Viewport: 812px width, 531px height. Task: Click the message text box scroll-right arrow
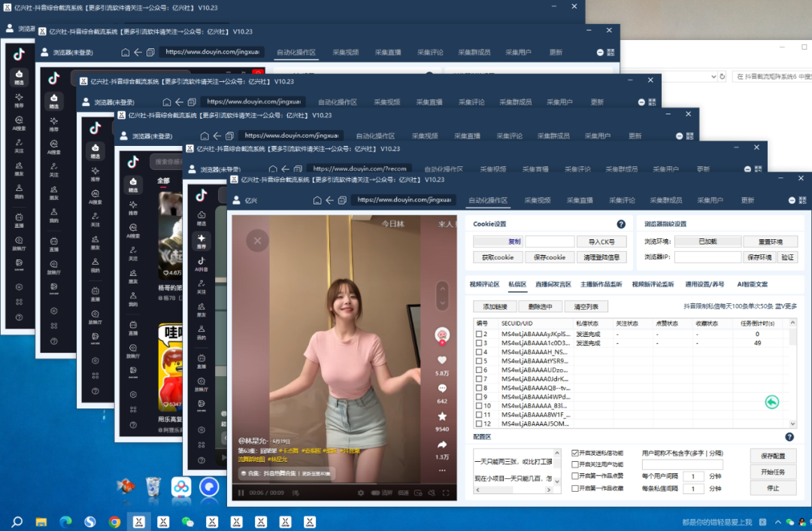[x=549, y=490]
